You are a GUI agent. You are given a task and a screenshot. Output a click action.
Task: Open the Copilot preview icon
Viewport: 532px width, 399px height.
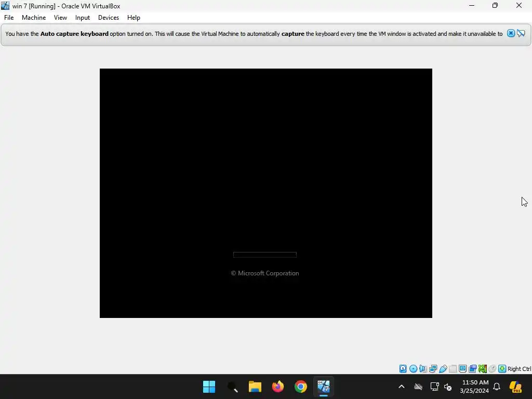[515, 387]
